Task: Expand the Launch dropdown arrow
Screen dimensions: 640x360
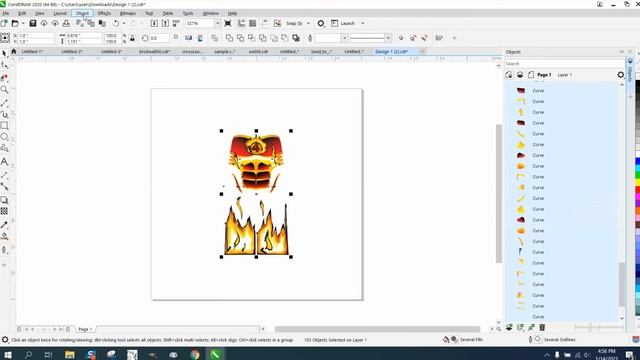Action: [x=362, y=23]
